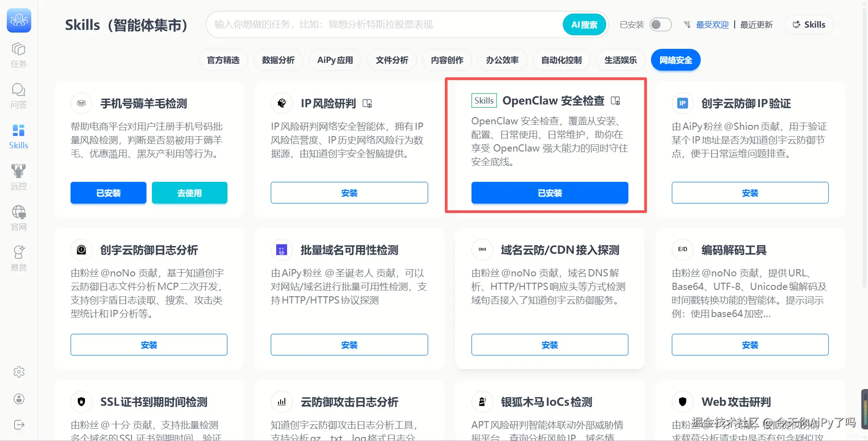868x441 pixels.
Task: Click the 银狐木马IoCs检测 title
Action: (547, 402)
